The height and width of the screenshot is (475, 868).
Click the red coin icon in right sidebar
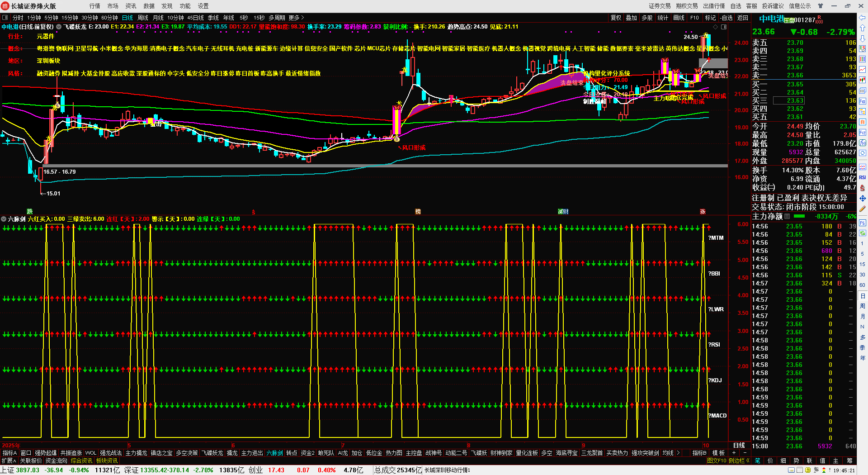(862, 188)
